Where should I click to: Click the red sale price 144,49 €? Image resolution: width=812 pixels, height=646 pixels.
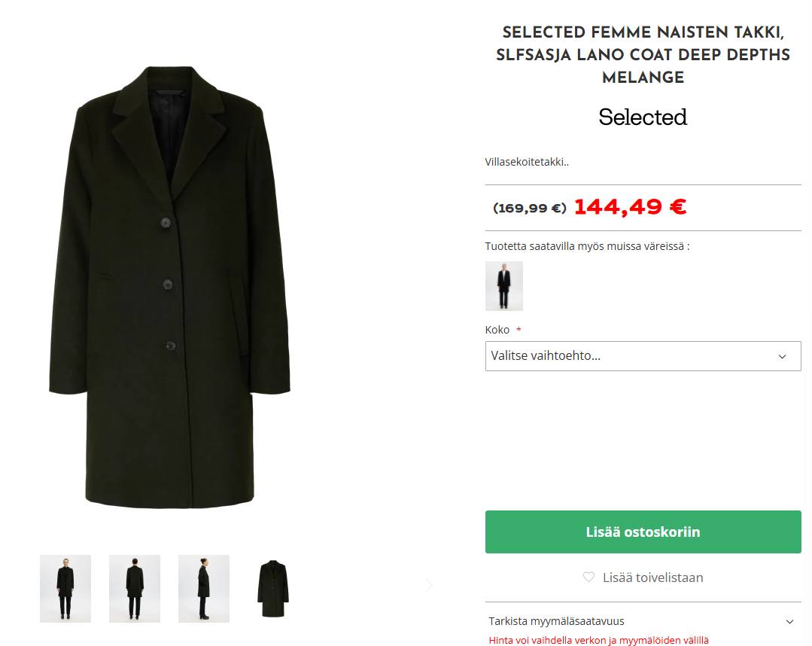[630, 206]
